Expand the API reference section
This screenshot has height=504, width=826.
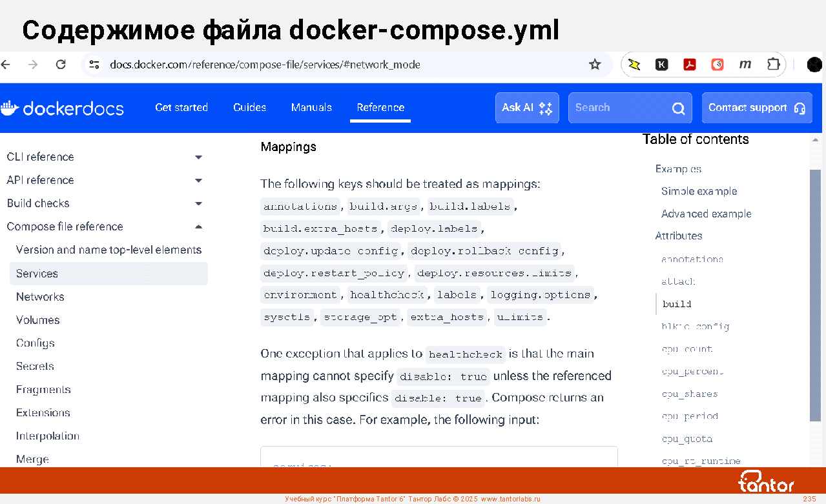pos(198,181)
